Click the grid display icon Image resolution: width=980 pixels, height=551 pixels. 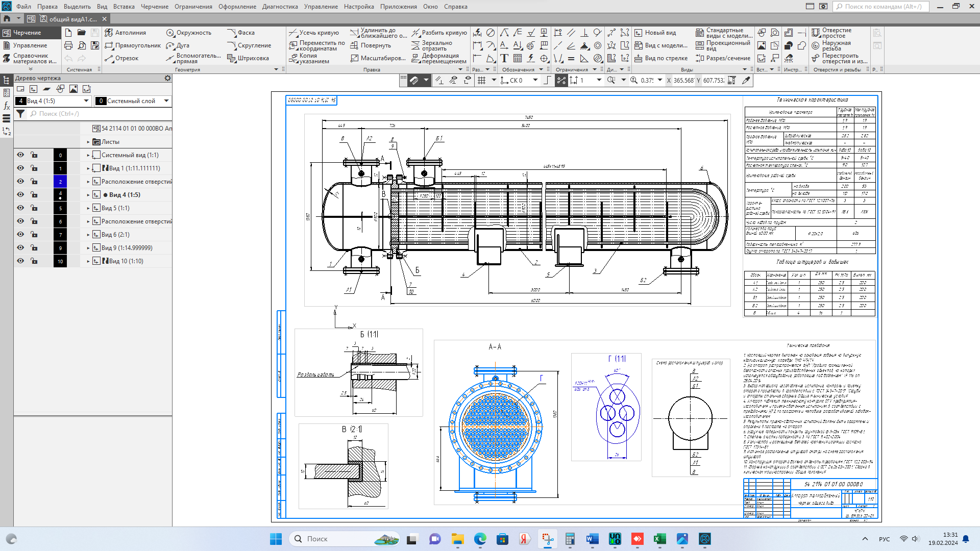481,80
